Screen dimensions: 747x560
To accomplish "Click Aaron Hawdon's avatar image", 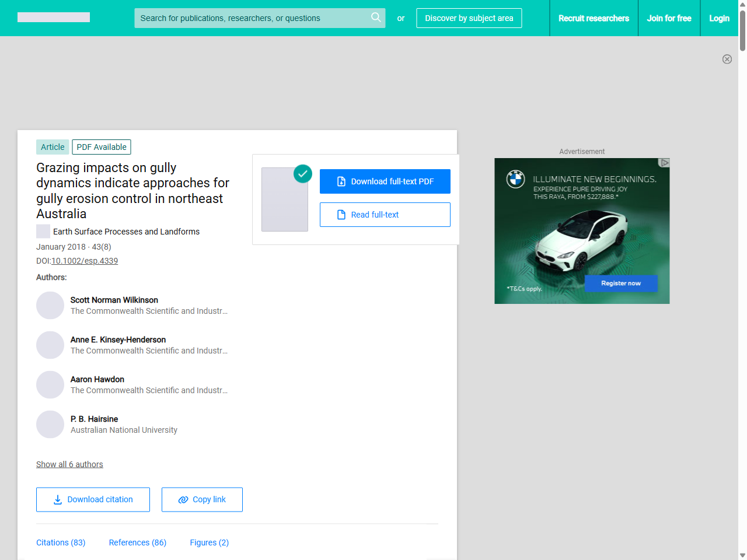I will [x=50, y=385].
